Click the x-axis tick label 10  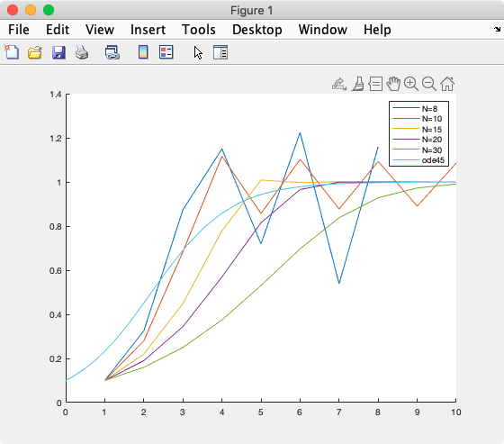pos(455,412)
